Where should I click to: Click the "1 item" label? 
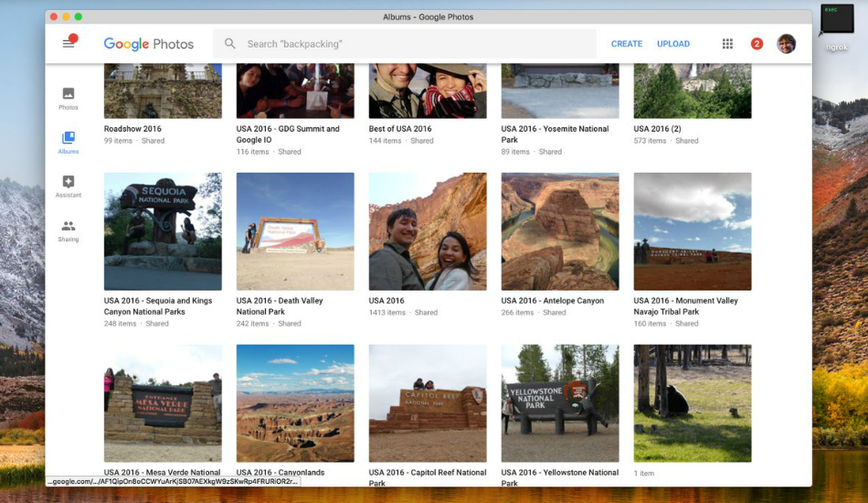pos(644,473)
